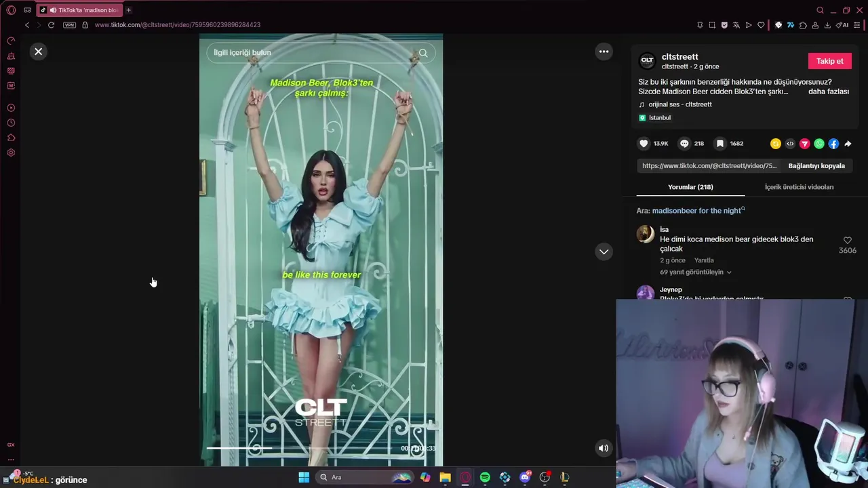
Task: Share the video to WhatsApp
Action: 819,144
